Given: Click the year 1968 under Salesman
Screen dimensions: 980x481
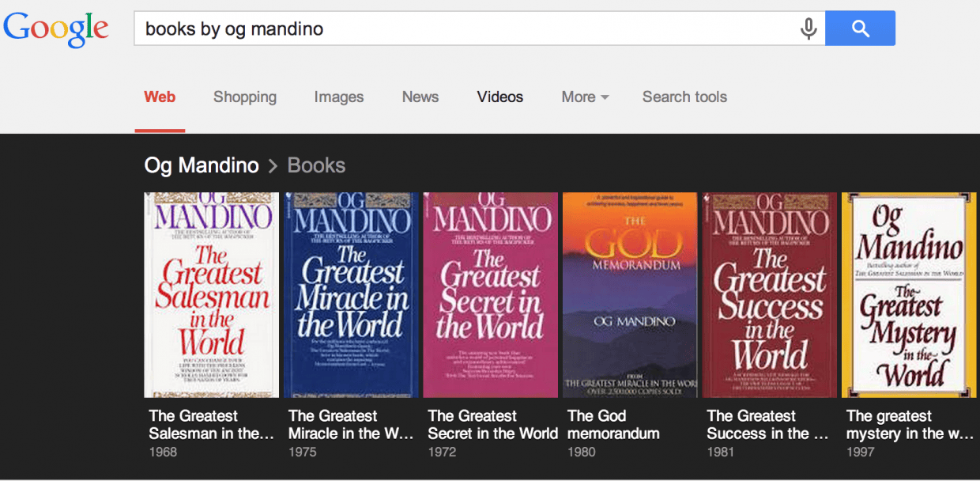Looking at the screenshot, I should coord(163,453).
